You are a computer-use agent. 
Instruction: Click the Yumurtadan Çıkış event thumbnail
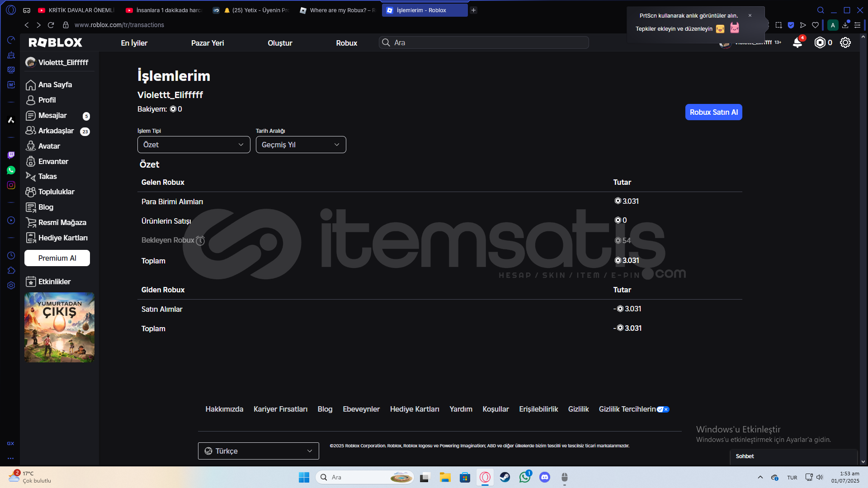coord(59,327)
